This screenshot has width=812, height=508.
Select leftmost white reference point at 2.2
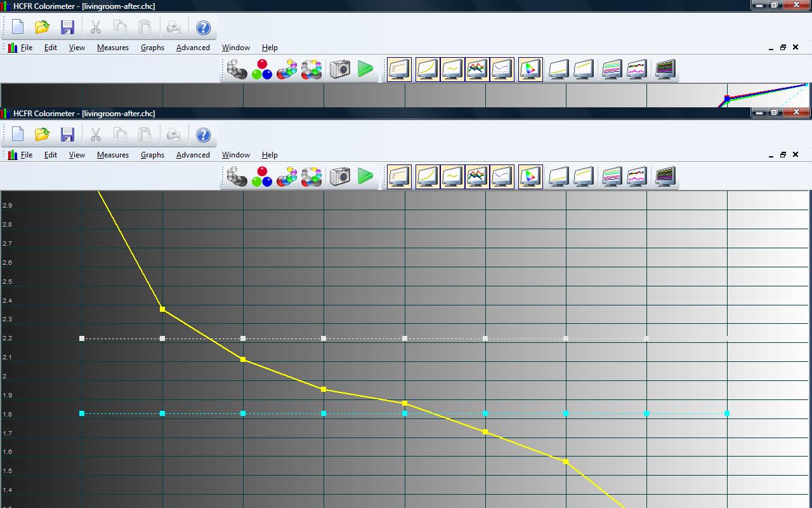[82, 338]
